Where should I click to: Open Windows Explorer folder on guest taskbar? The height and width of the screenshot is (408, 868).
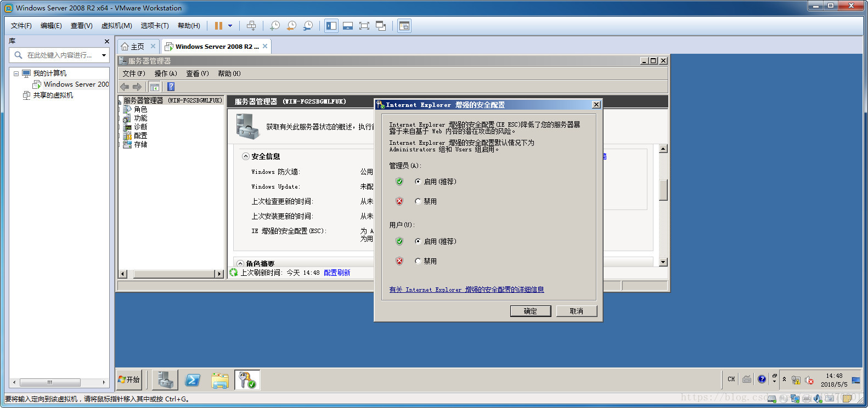(x=220, y=379)
